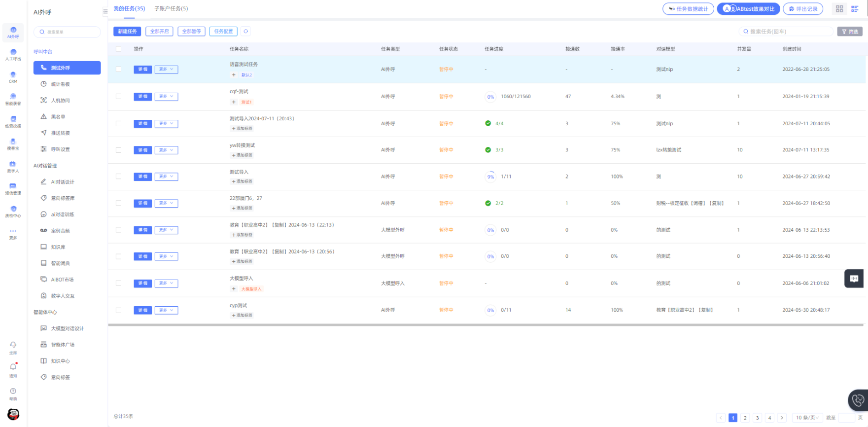Click the refresh icon beside 任务配置
The height and width of the screenshot is (427, 868).
pyautogui.click(x=245, y=32)
